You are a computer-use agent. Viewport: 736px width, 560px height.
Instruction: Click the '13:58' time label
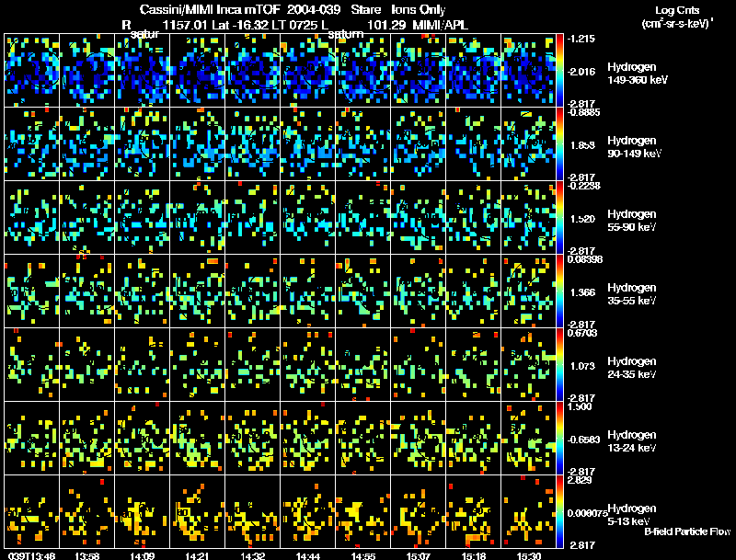click(x=86, y=555)
